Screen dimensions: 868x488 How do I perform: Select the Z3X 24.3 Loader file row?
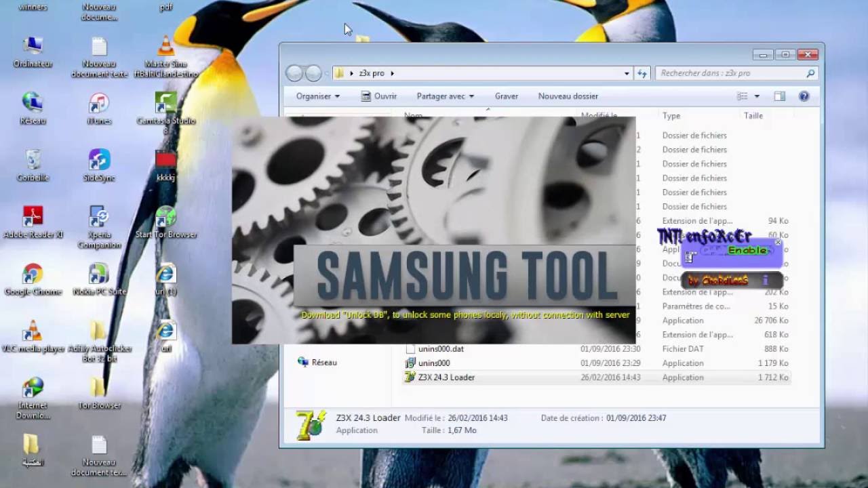597,378
